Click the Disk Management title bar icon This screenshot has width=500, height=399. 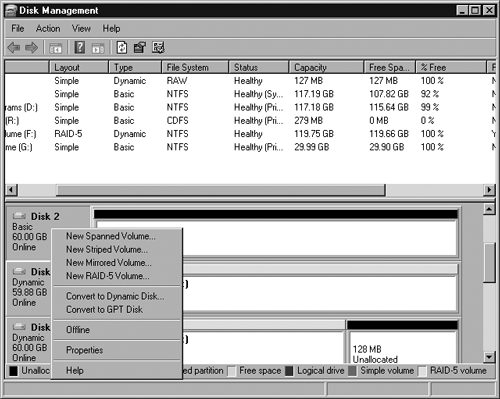pyautogui.click(x=11, y=11)
